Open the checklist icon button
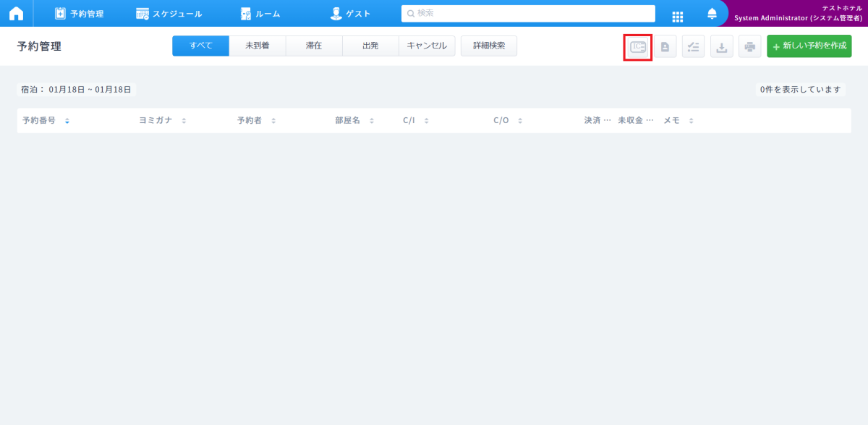Screen dimensions: 868x425 (x=693, y=47)
